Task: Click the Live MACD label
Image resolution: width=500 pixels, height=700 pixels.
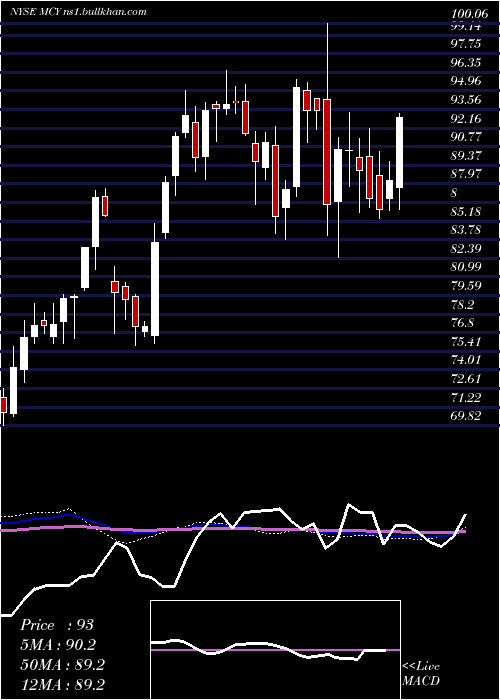Action: click(421, 673)
